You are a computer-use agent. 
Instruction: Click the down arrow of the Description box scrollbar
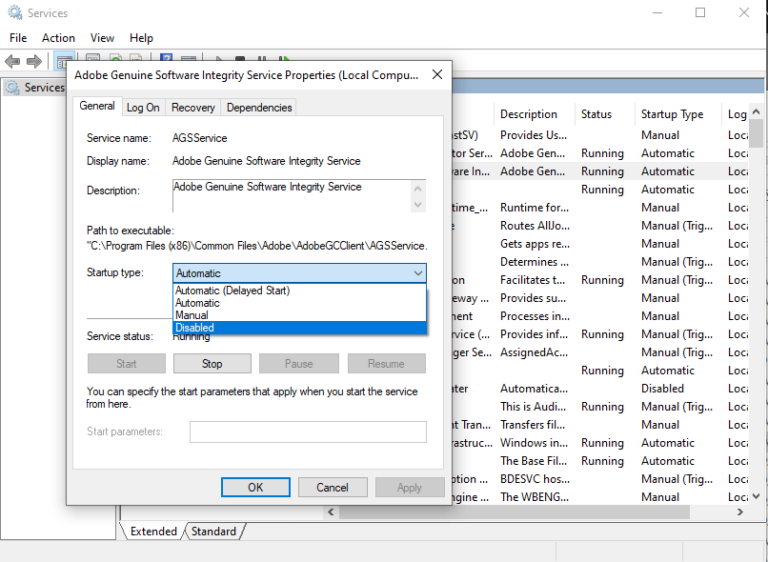(x=418, y=204)
